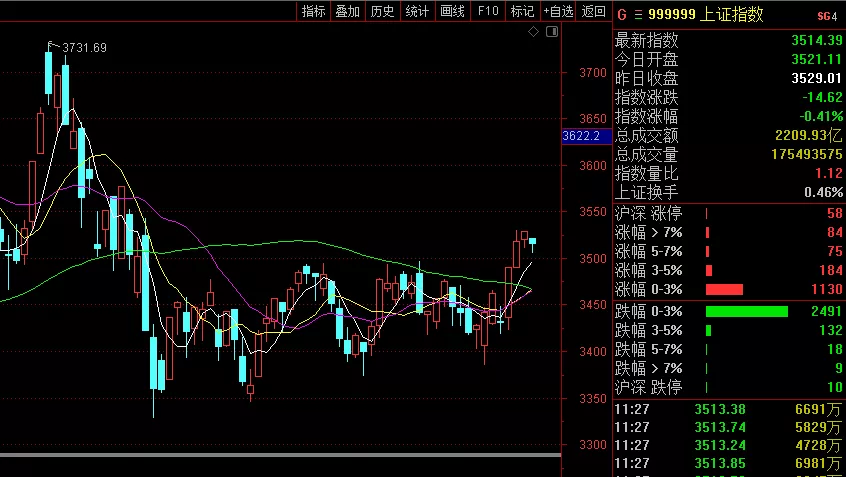Viewport: 846px width, 477px height.
Task: Click the tick volume 6691万
Action: click(x=818, y=410)
